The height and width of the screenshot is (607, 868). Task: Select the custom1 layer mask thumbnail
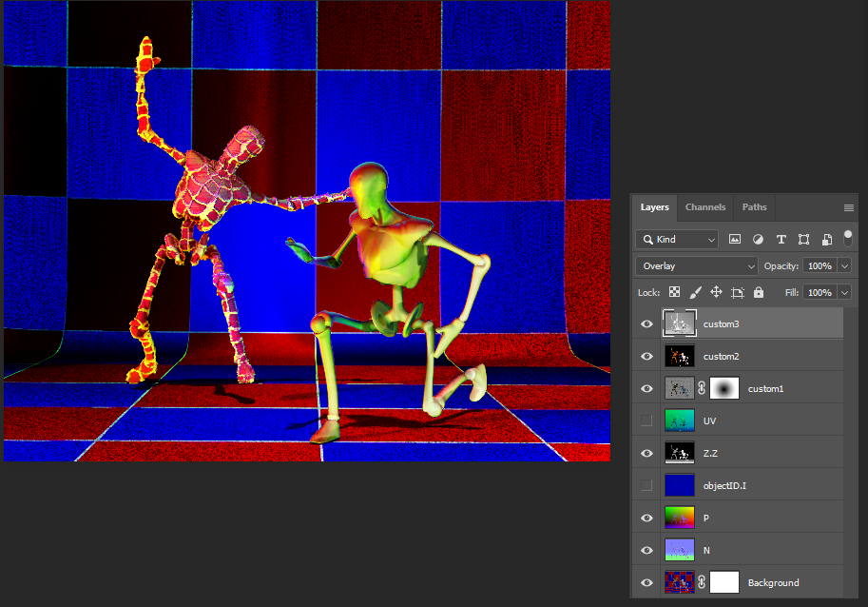(724, 389)
